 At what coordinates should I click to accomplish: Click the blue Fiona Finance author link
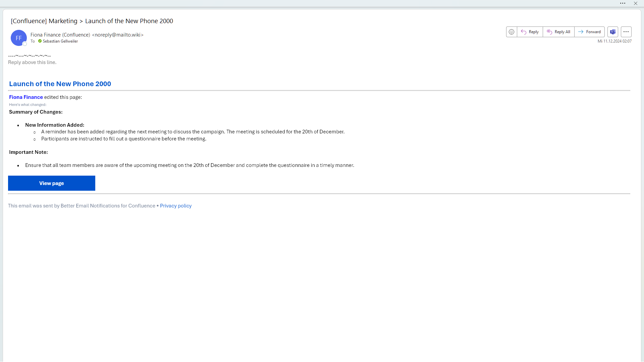coord(26,97)
